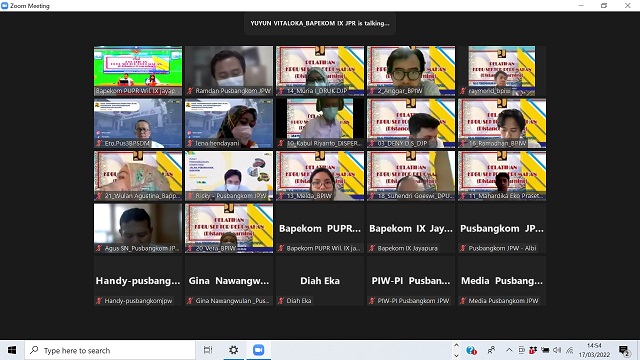Click the taskbar toolbar overflow arrows
640x360 pixels.
[x=456, y=350]
